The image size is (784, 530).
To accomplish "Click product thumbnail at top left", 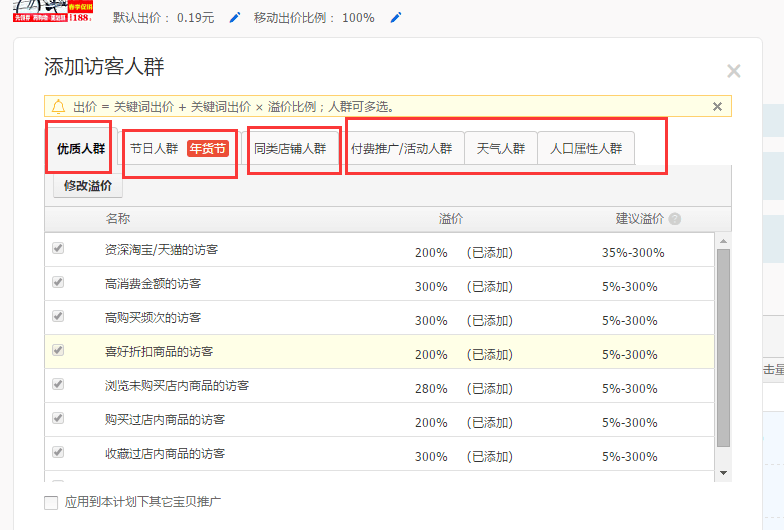I will click(52, 10).
